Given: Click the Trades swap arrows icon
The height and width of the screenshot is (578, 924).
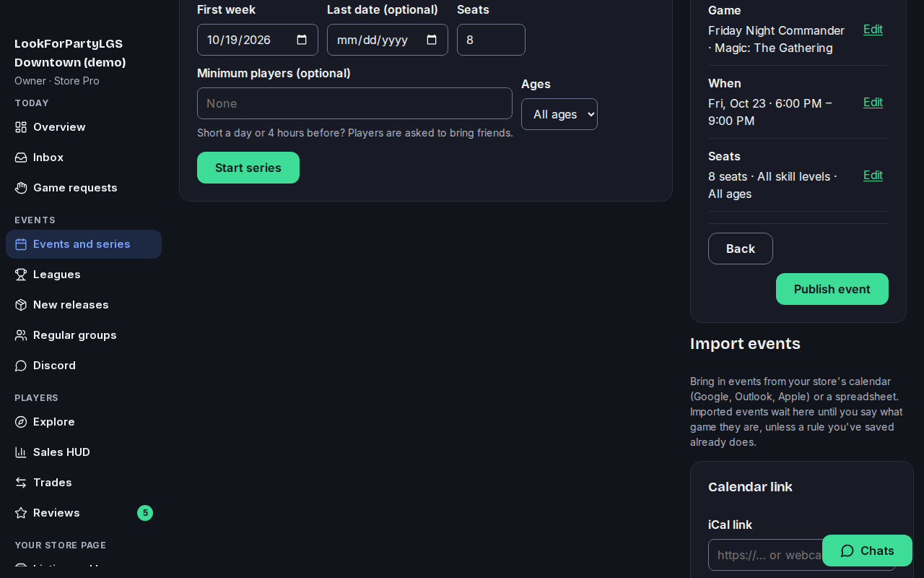Looking at the screenshot, I should click(x=21, y=483).
